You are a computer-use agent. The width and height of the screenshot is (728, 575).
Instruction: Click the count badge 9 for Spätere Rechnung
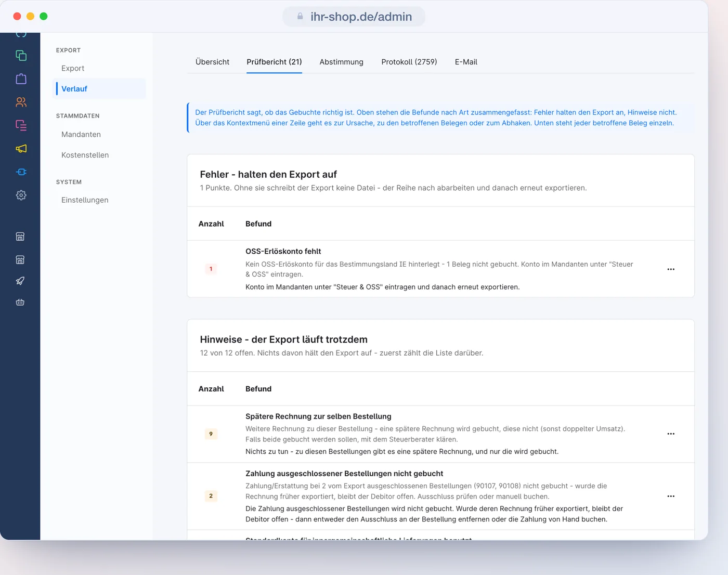(x=211, y=434)
